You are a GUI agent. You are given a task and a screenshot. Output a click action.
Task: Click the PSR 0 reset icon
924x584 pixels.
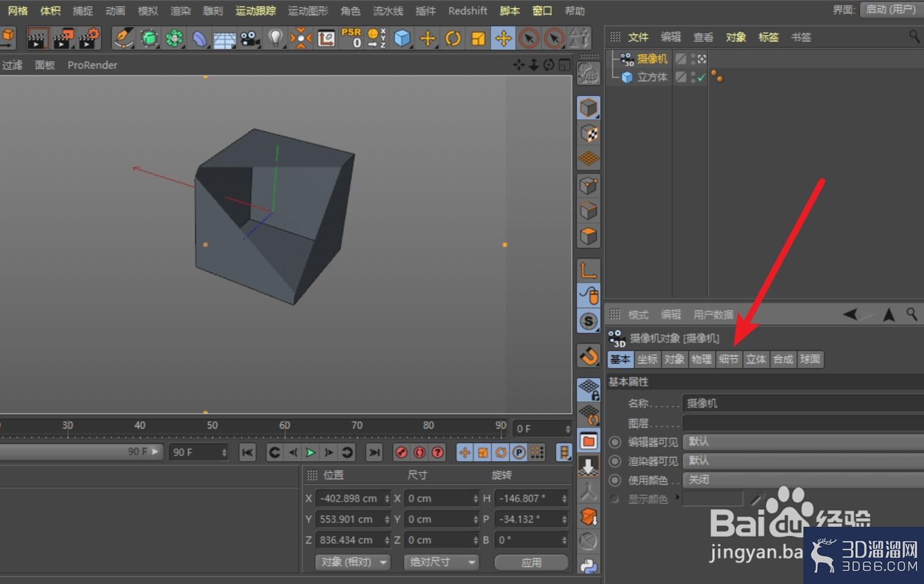click(x=351, y=38)
